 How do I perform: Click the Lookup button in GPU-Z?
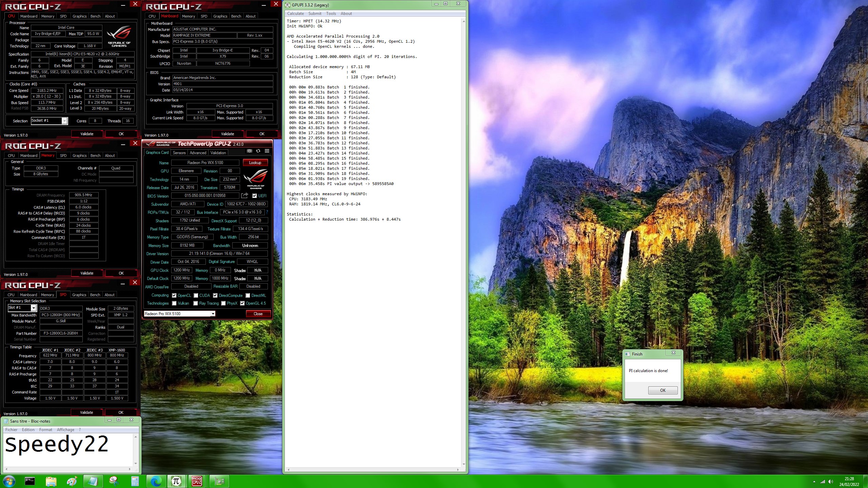[x=255, y=163]
